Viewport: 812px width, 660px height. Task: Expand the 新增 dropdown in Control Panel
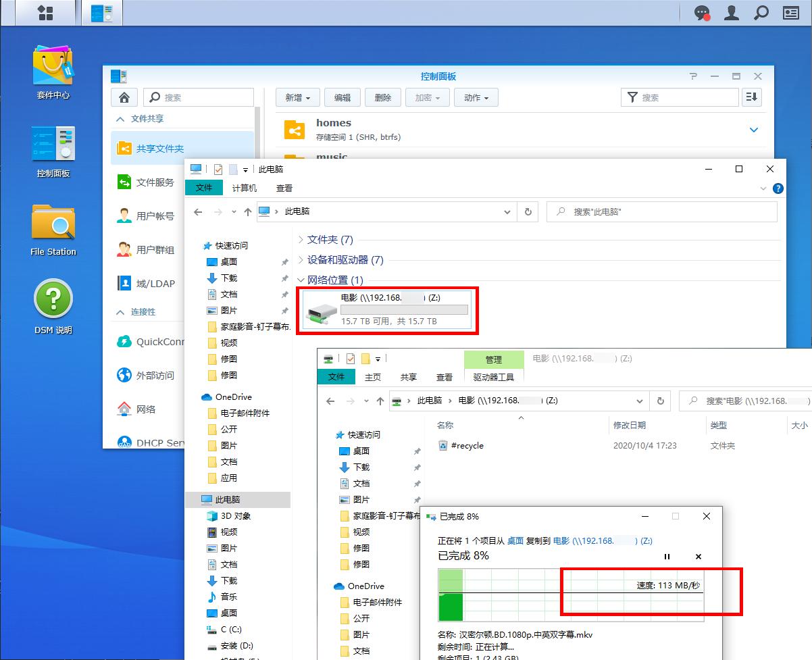pos(297,97)
